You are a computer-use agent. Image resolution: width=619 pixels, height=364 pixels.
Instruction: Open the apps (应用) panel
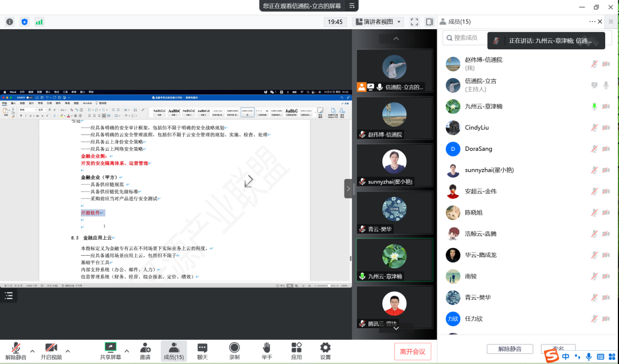[296, 351]
